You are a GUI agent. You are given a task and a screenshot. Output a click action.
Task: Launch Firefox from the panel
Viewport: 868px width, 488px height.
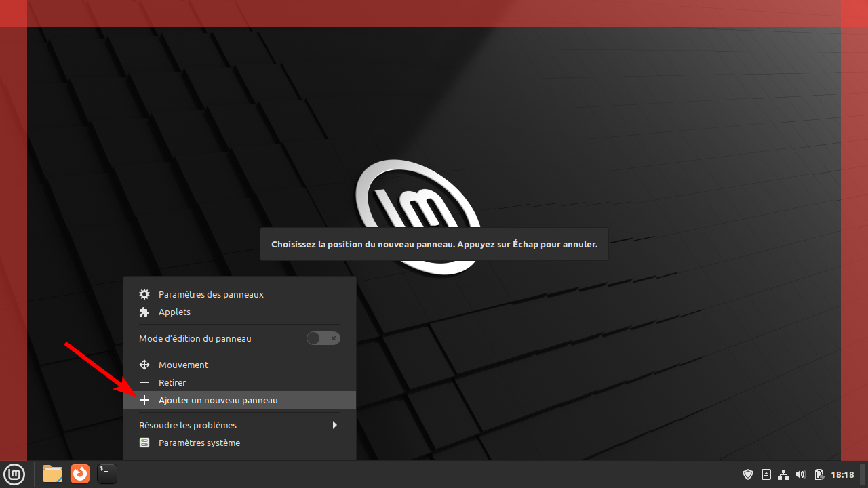pyautogui.click(x=80, y=474)
